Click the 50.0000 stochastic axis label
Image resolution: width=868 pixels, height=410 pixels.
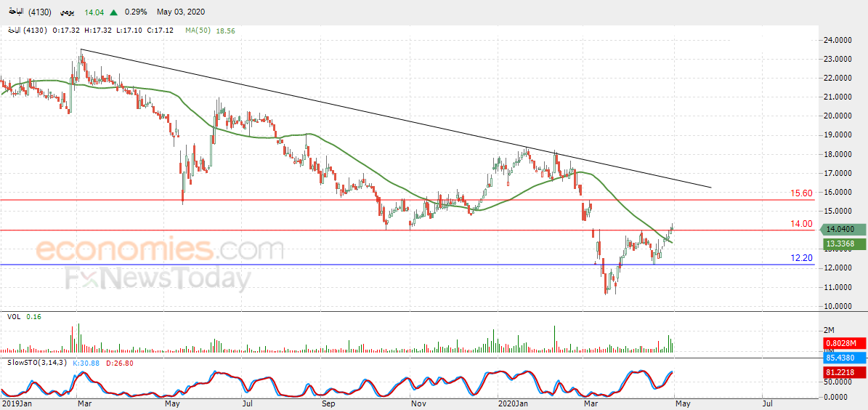(x=836, y=383)
